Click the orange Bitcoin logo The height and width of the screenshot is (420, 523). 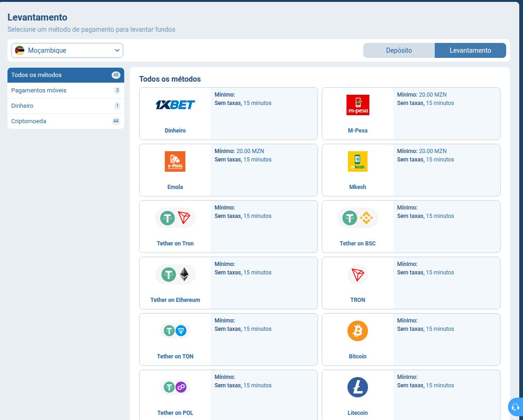point(358,331)
